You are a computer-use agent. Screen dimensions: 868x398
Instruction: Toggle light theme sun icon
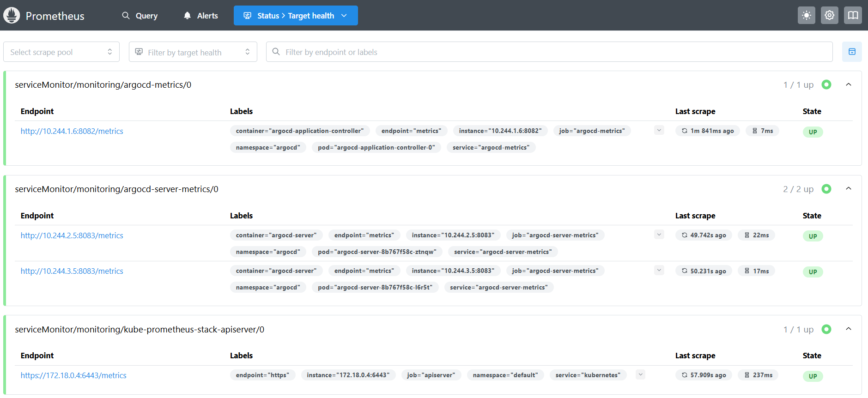point(807,15)
